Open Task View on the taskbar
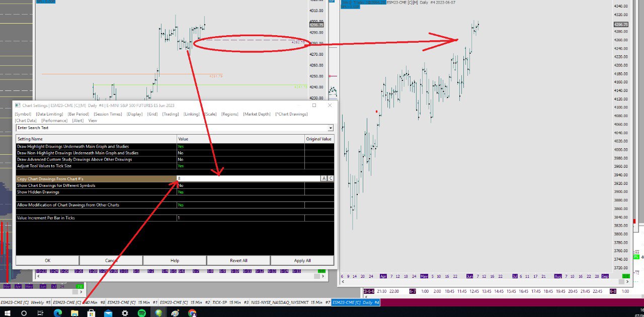644x317 pixels. [41, 312]
